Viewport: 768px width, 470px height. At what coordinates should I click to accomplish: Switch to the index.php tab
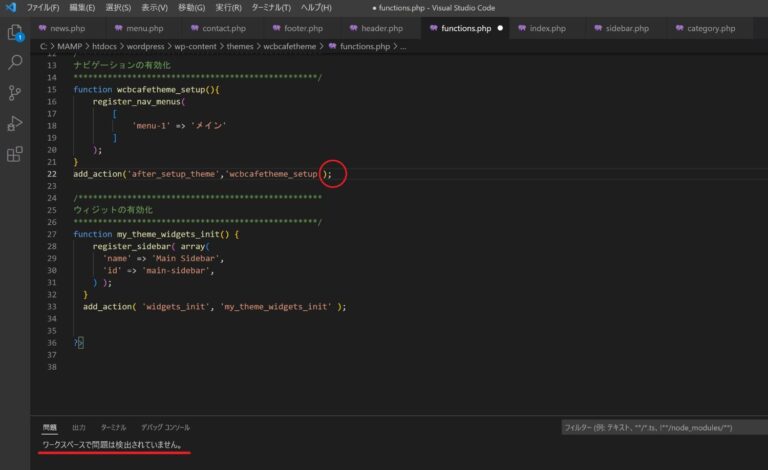pos(548,28)
